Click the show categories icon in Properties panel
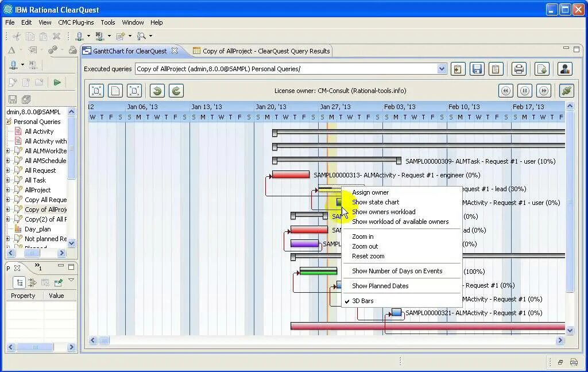The width and height of the screenshot is (588, 372). tap(19, 282)
